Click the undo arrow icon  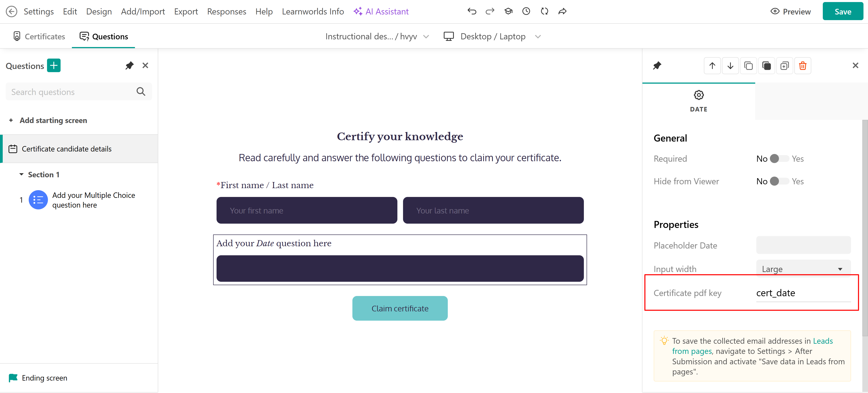(x=472, y=12)
